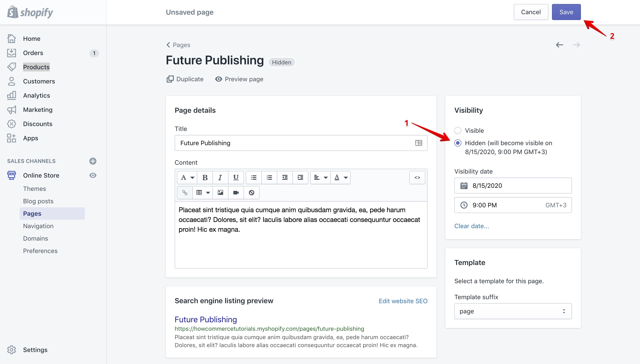This screenshot has width=640, height=364.
Task: Open Pages in Online Store menu
Action: (x=52, y=214)
